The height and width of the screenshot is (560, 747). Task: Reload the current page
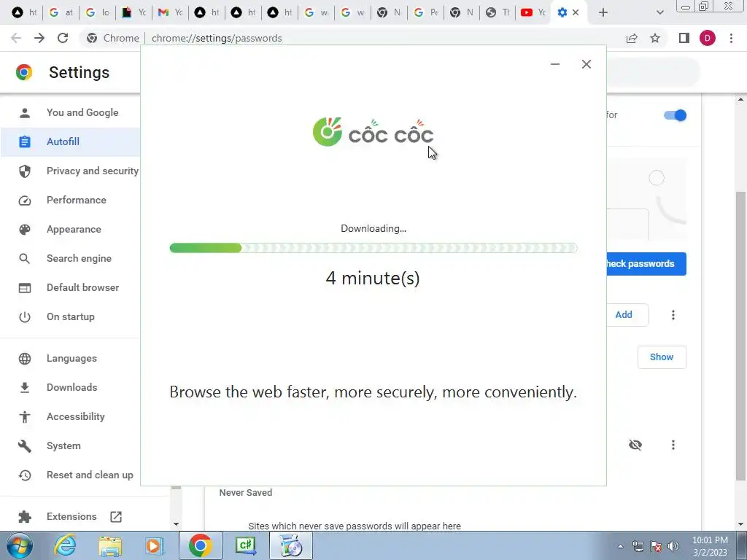pos(63,38)
